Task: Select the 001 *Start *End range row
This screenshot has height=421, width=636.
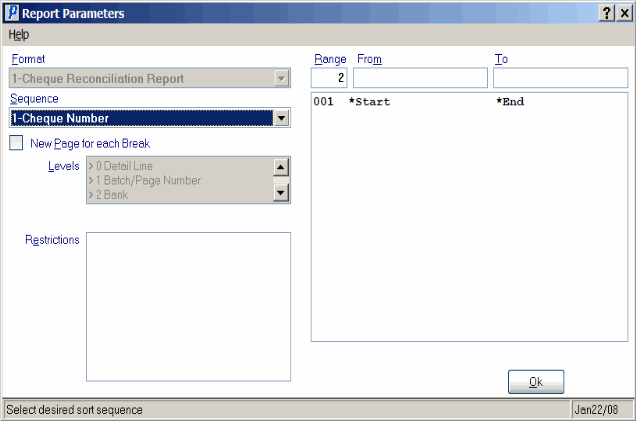Action: [x=469, y=101]
